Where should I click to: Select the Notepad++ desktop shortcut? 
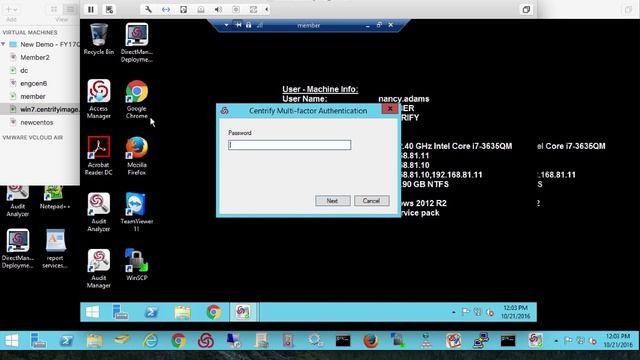55,198
